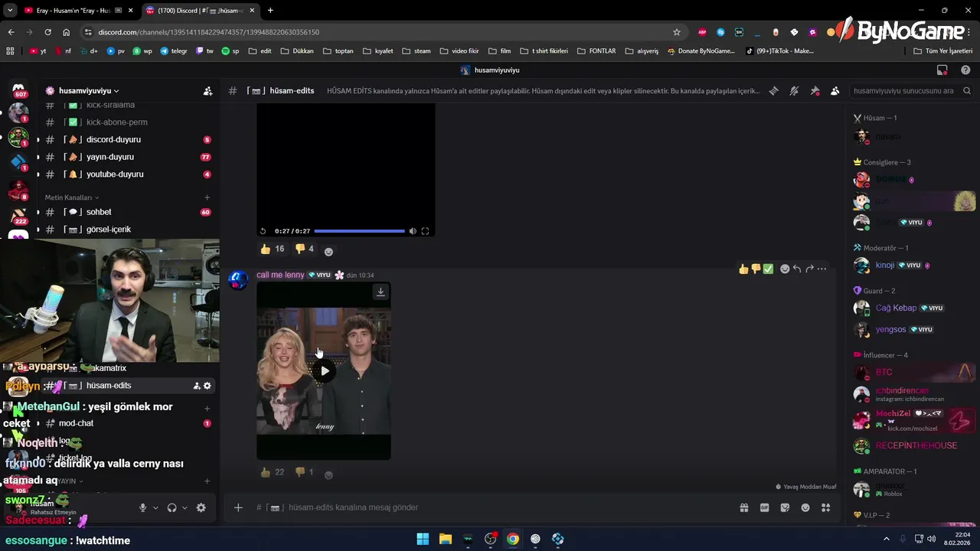Viewport: 980px width, 551px height.
Task: Open hüsam-edits channel settings gear
Action: pyautogui.click(x=207, y=386)
